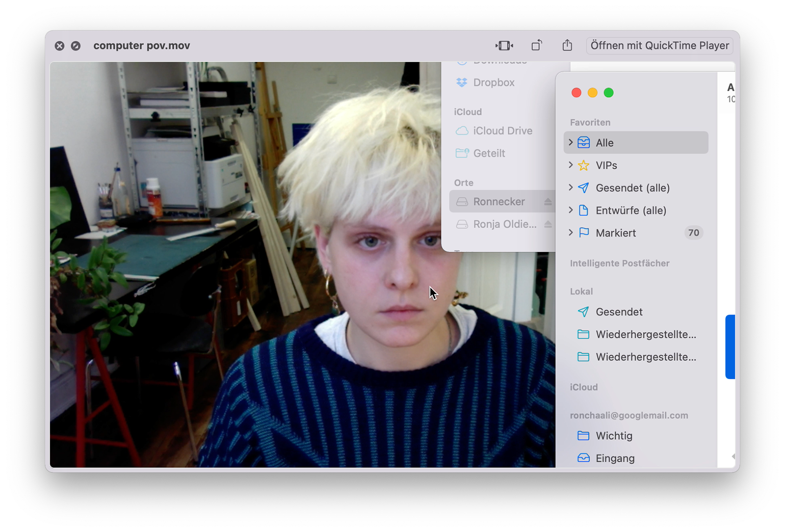Click the Wichtig folder icon
Screen dimensions: 785x532
pyautogui.click(x=584, y=436)
